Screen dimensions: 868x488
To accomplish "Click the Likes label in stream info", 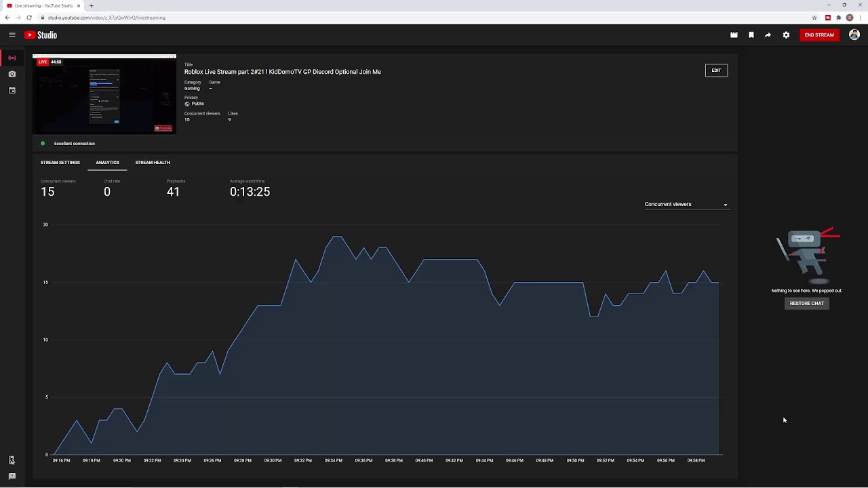I will pyautogui.click(x=233, y=114).
